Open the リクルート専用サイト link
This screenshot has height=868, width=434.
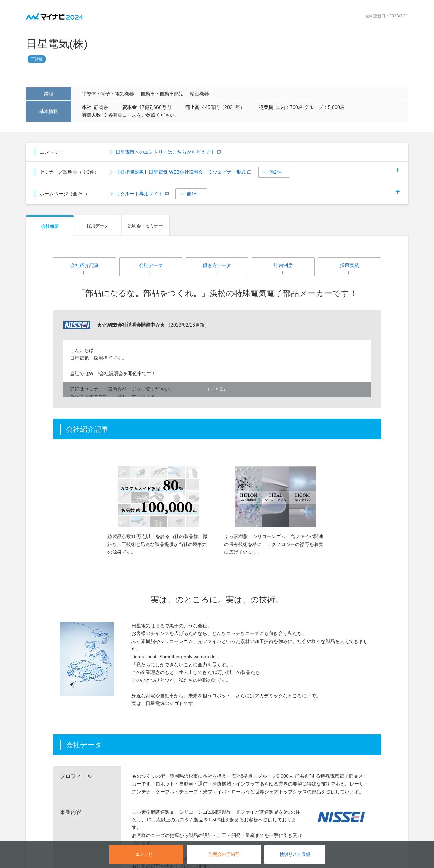pos(139,194)
